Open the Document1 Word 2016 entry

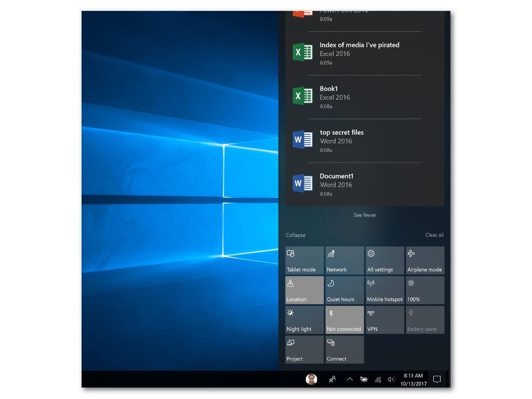[x=365, y=184]
